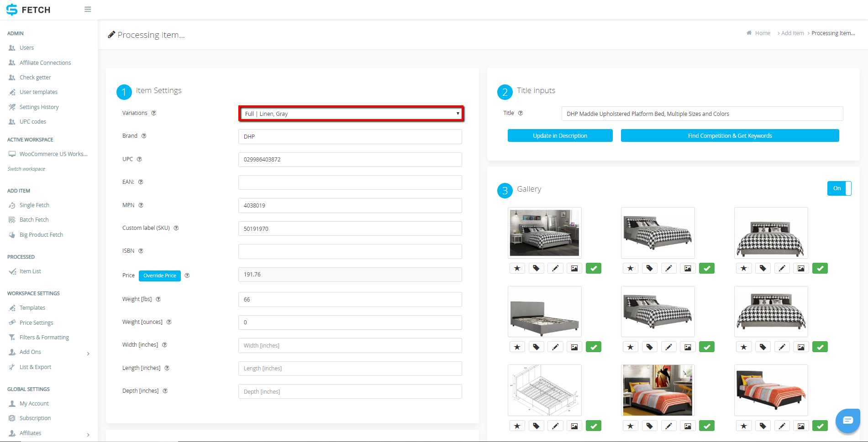Click the Add Item breadcrumb link
The width and height of the screenshot is (868, 442).
click(792, 33)
